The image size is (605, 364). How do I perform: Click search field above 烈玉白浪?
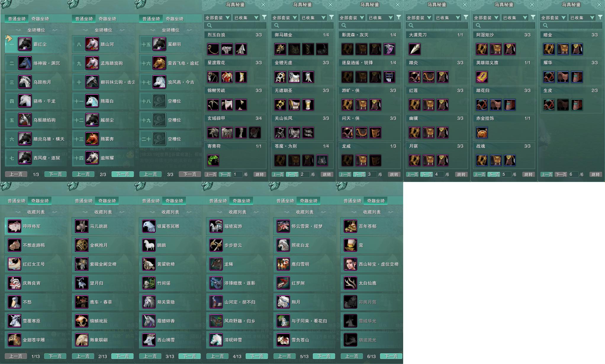235,25
